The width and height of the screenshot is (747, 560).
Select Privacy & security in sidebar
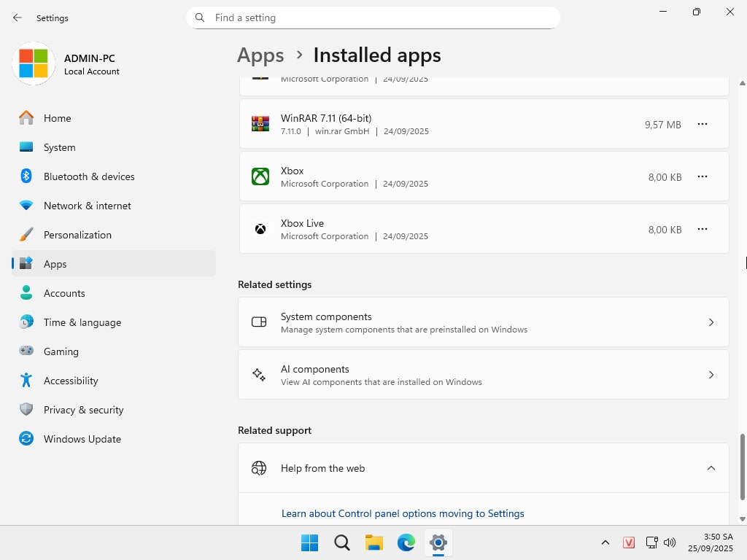(x=83, y=410)
